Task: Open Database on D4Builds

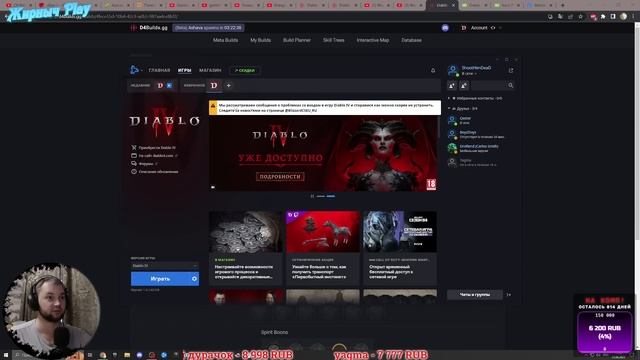Action: (x=411, y=40)
